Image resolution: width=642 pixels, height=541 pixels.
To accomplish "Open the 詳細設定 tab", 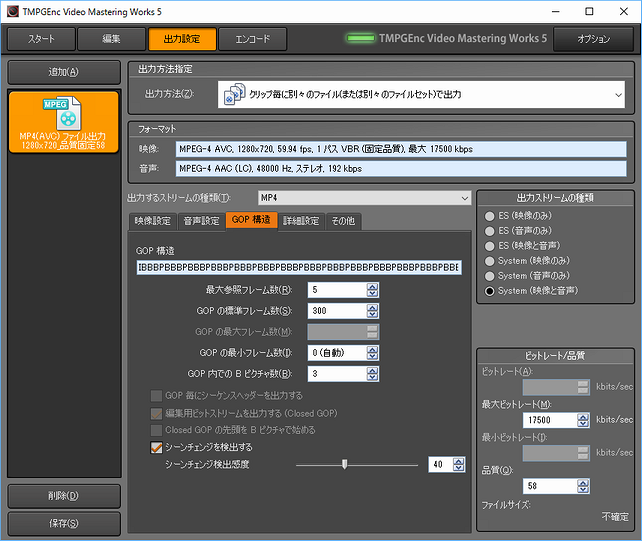I will pos(301,221).
